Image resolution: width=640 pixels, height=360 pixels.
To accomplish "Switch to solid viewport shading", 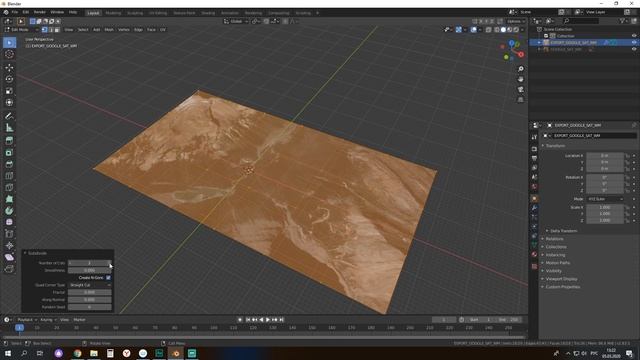I will pyautogui.click(x=503, y=30).
